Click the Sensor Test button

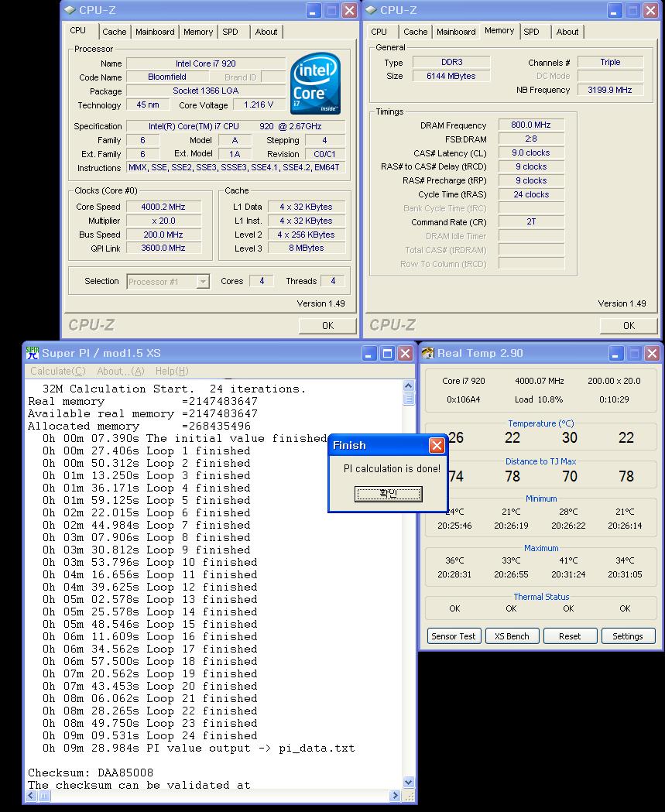tap(454, 636)
